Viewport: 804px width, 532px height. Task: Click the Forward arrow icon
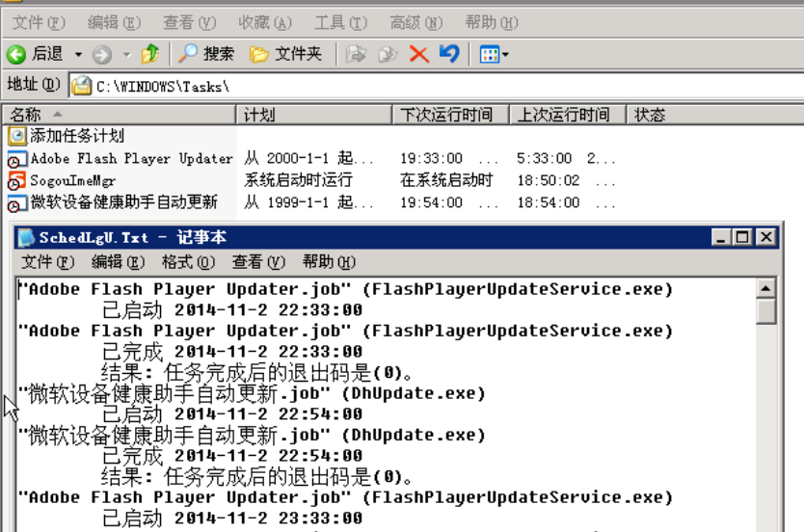[x=102, y=54]
